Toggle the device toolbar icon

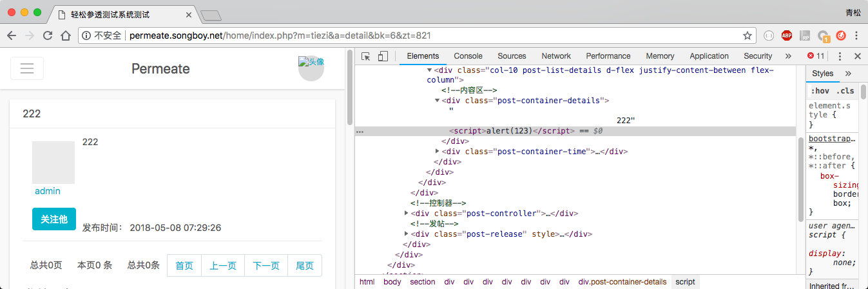point(383,56)
